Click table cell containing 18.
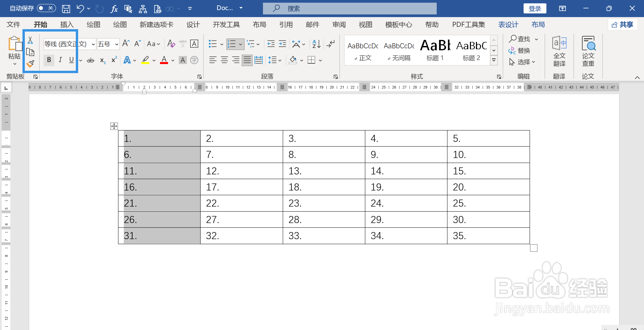 [324, 187]
